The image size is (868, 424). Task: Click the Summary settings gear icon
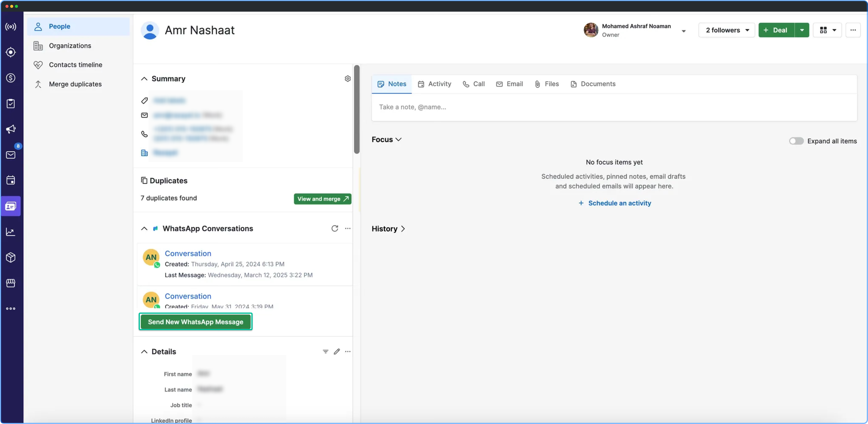(x=347, y=78)
